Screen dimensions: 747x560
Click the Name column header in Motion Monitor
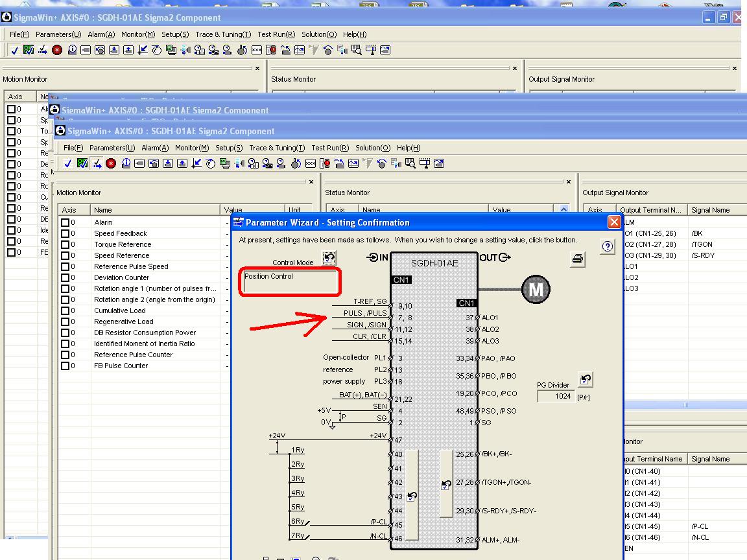[x=155, y=209]
